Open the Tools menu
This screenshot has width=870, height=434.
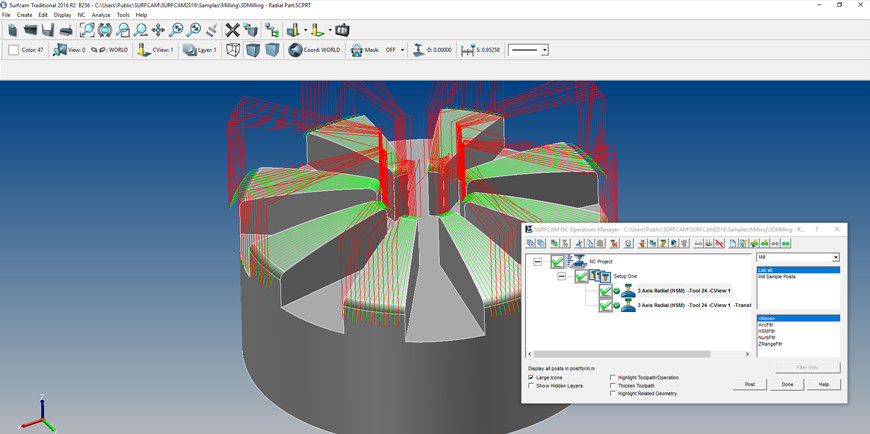pos(123,15)
